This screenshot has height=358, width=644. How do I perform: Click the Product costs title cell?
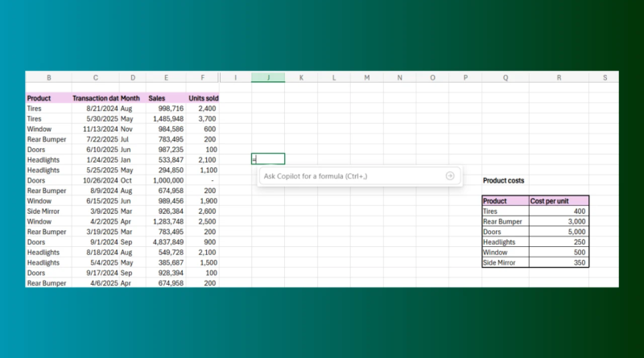tap(504, 181)
